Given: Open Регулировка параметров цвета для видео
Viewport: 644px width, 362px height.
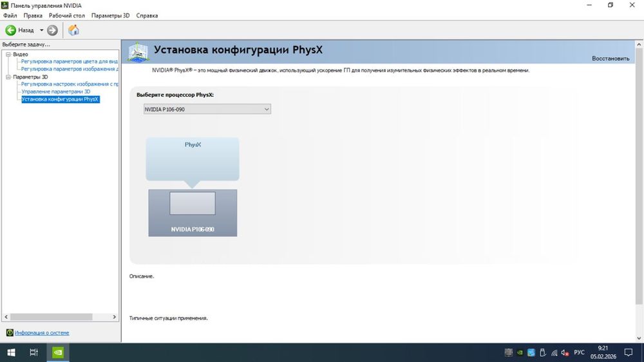Looking at the screenshot, I should click(x=70, y=61).
